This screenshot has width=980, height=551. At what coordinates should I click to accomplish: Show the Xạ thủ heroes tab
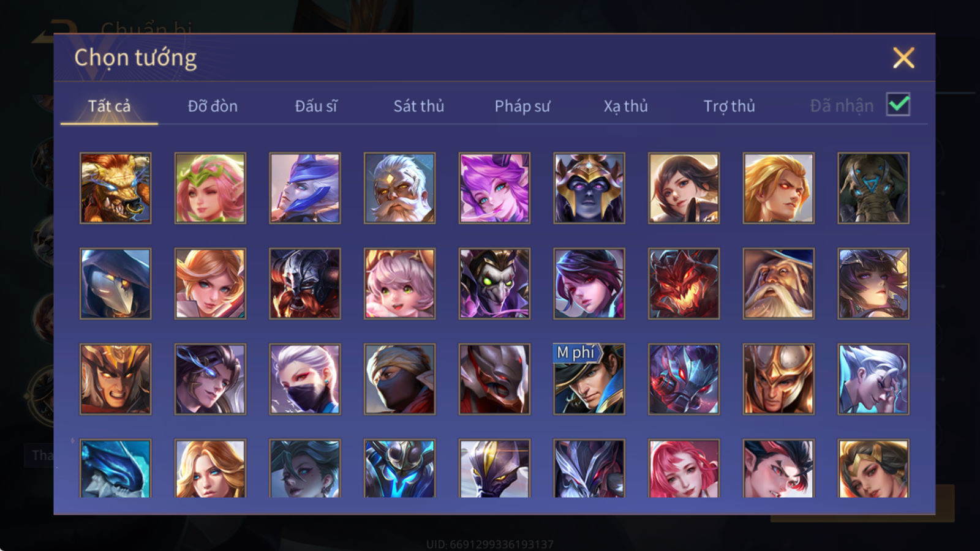(x=625, y=106)
